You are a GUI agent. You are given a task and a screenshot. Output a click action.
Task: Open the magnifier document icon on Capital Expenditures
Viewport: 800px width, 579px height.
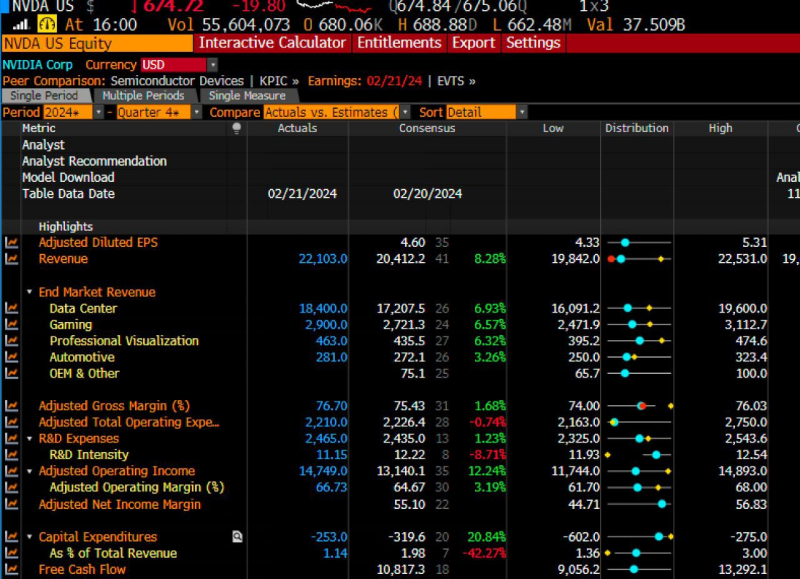coord(237,537)
